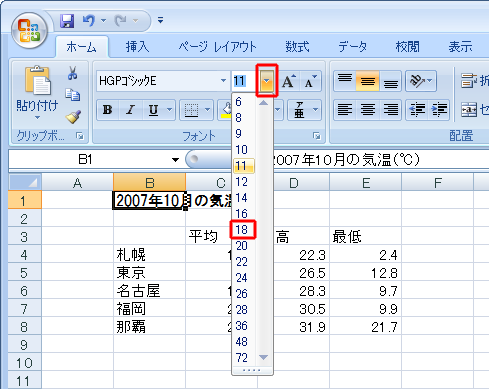Save the workbook with the floppy icon
The width and height of the screenshot is (489, 389).
67,21
